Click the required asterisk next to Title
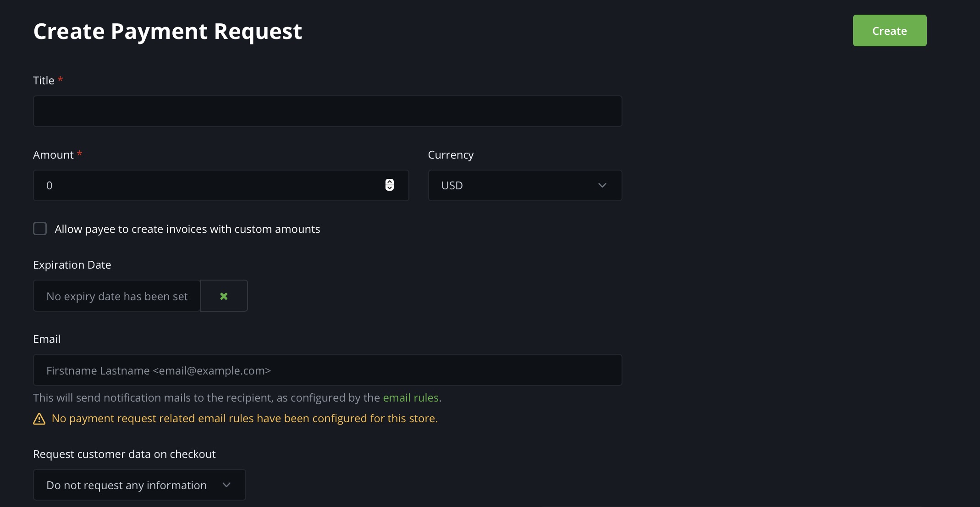This screenshot has height=507, width=980. coord(61,79)
